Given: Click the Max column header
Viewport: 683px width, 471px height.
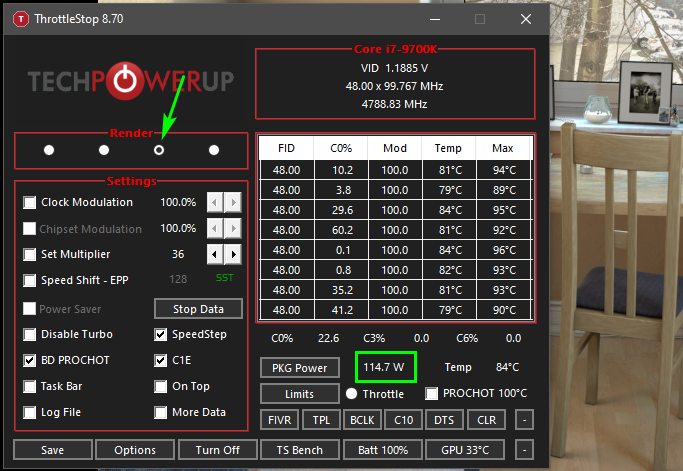Looking at the screenshot, I should (x=503, y=148).
